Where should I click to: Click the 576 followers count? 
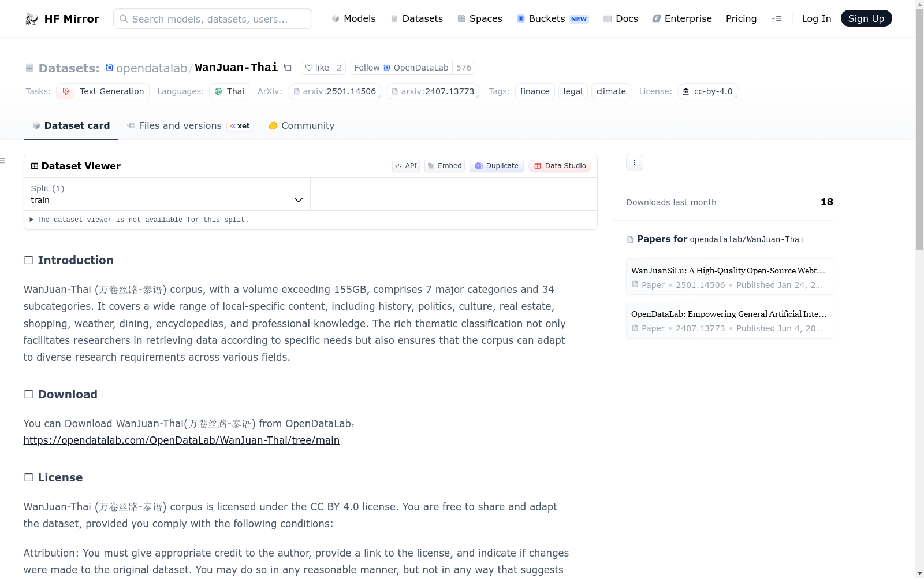pyautogui.click(x=464, y=68)
